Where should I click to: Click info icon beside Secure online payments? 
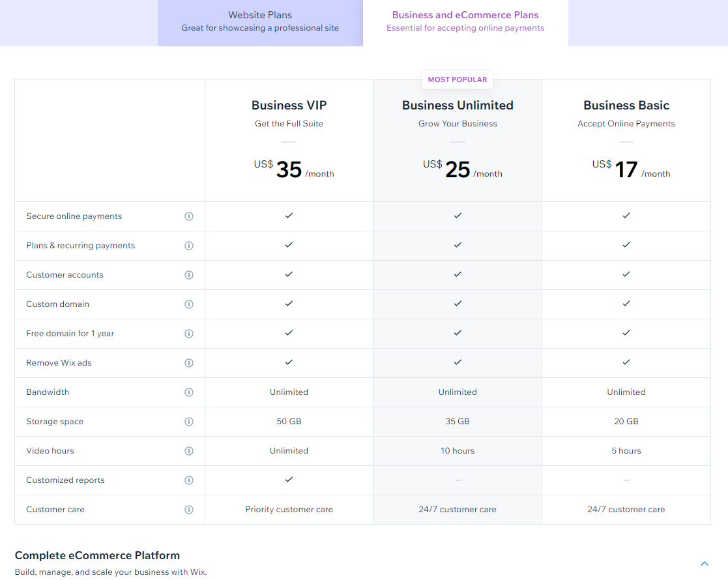point(189,216)
